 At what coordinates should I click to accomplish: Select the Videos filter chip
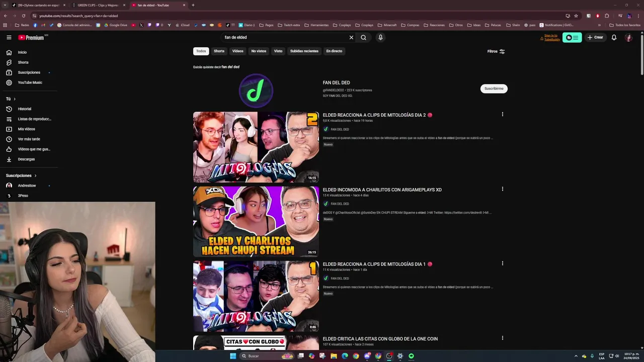237,51
